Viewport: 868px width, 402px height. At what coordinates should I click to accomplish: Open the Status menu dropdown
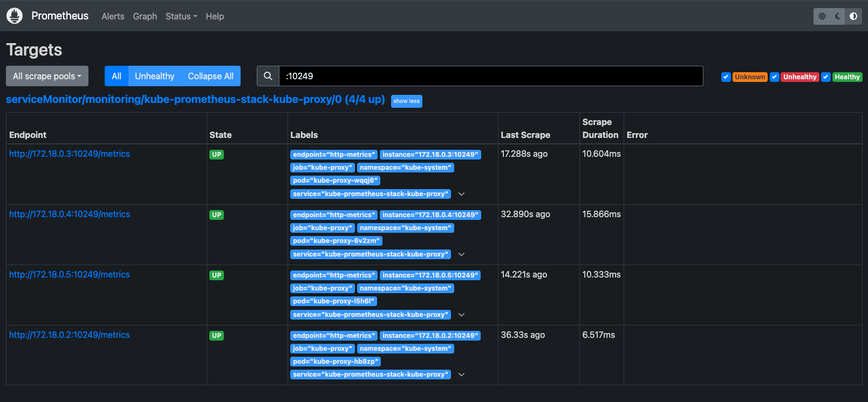click(181, 16)
